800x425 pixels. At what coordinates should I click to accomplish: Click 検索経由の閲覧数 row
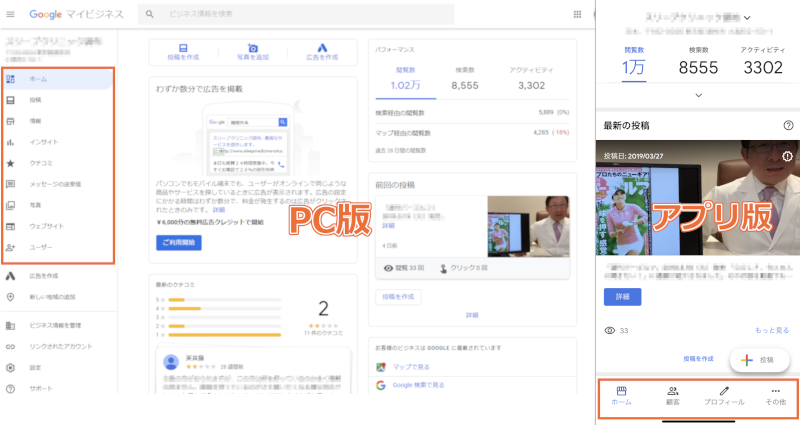472,113
